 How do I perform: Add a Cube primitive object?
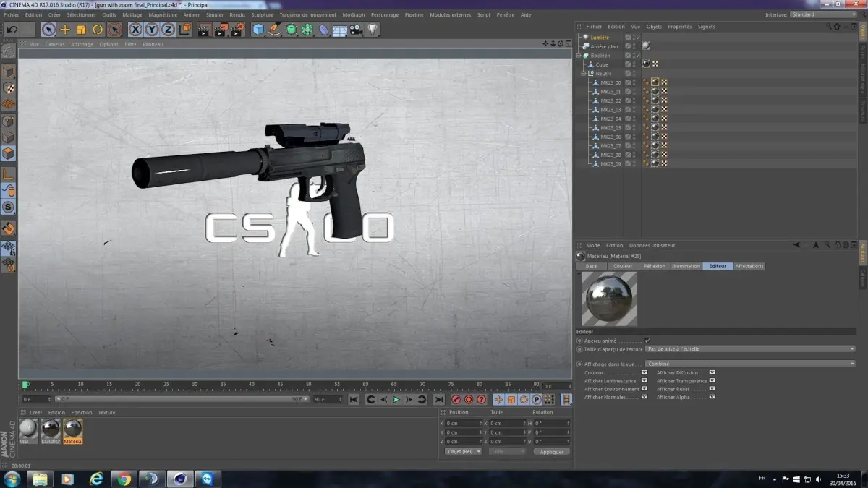pos(258,30)
